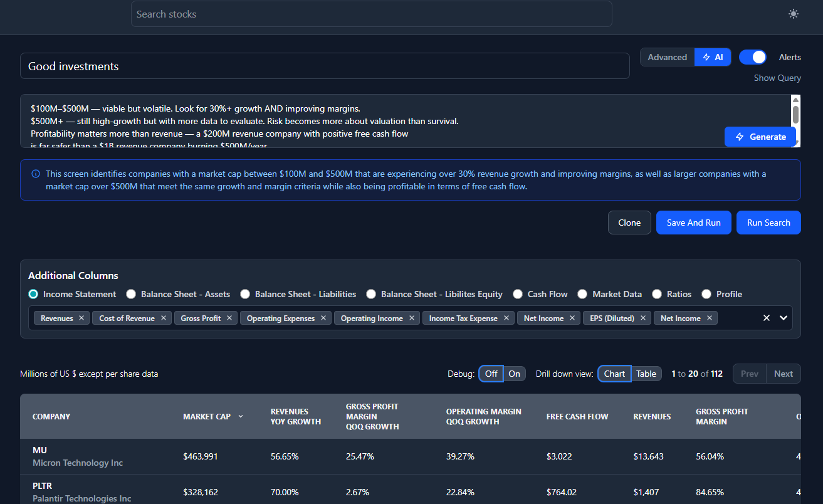Screen dimensions: 823x504
Task: Click the Search stocks input field
Action: coord(371,13)
